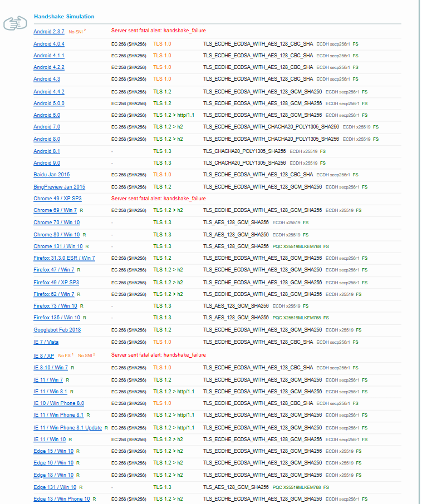Click the TLS 1.0 protocol in Baidu Jan 2015 row

(x=162, y=175)
